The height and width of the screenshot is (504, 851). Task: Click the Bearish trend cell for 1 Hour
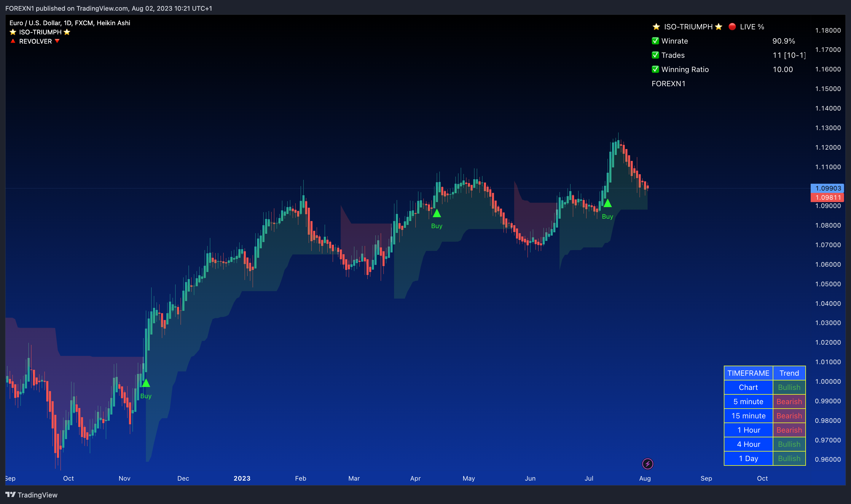(x=789, y=430)
